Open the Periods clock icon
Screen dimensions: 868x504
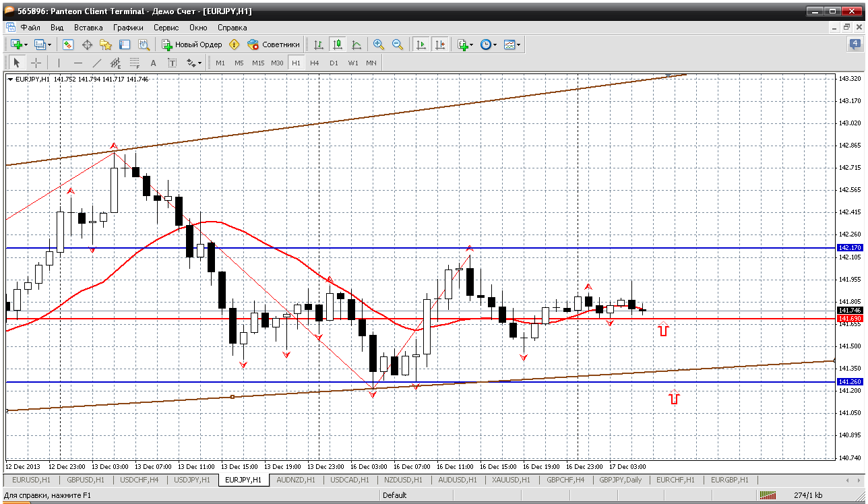point(485,44)
